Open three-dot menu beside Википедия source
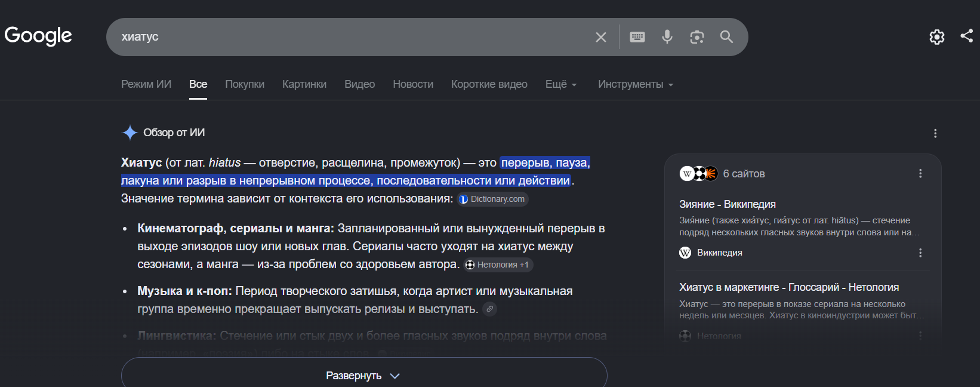This screenshot has width=980, height=387. (x=920, y=253)
